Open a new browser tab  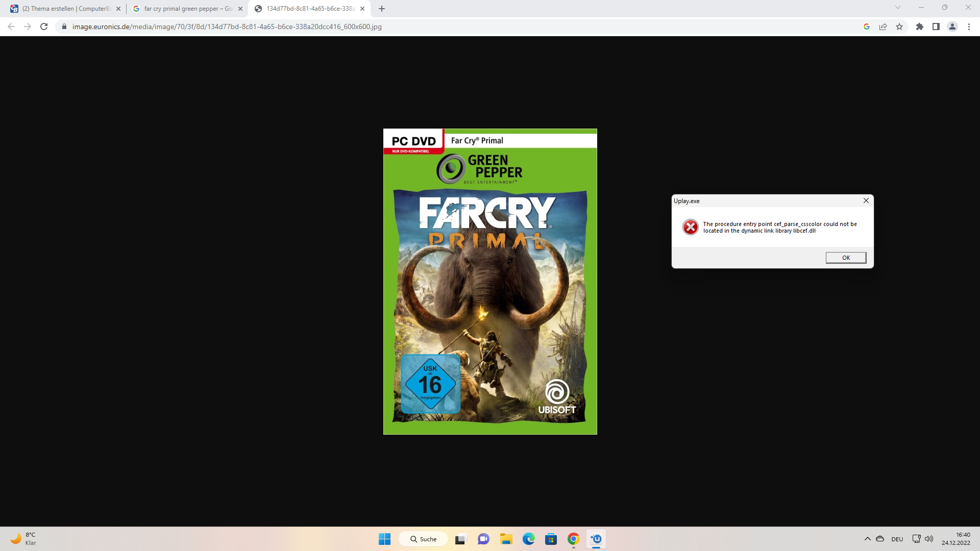(381, 9)
